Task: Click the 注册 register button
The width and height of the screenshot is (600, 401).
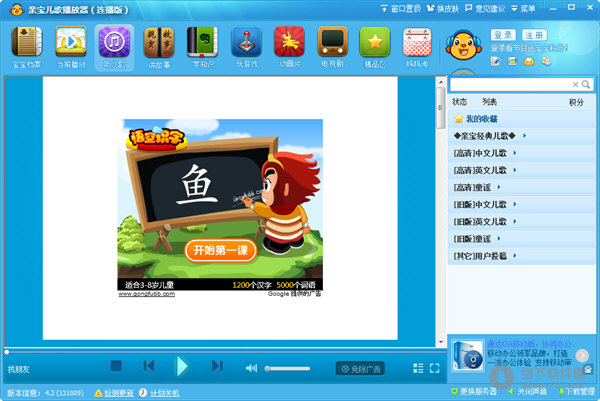Action: 534,35
